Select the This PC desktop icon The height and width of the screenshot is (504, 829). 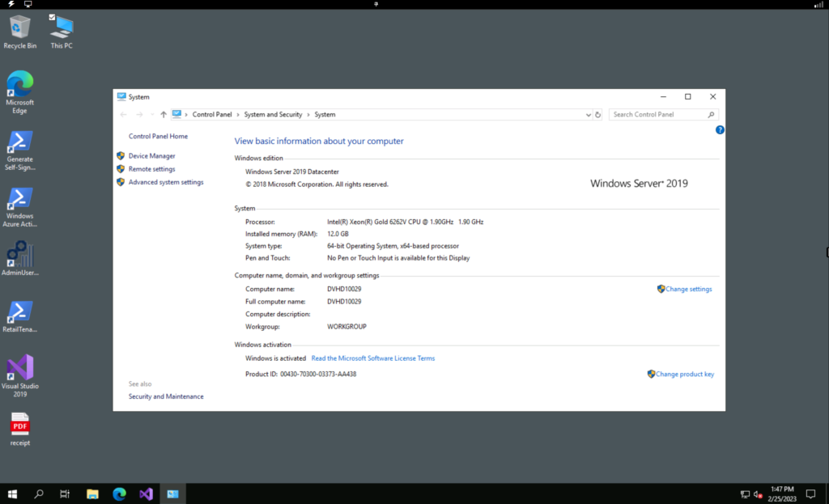click(62, 32)
